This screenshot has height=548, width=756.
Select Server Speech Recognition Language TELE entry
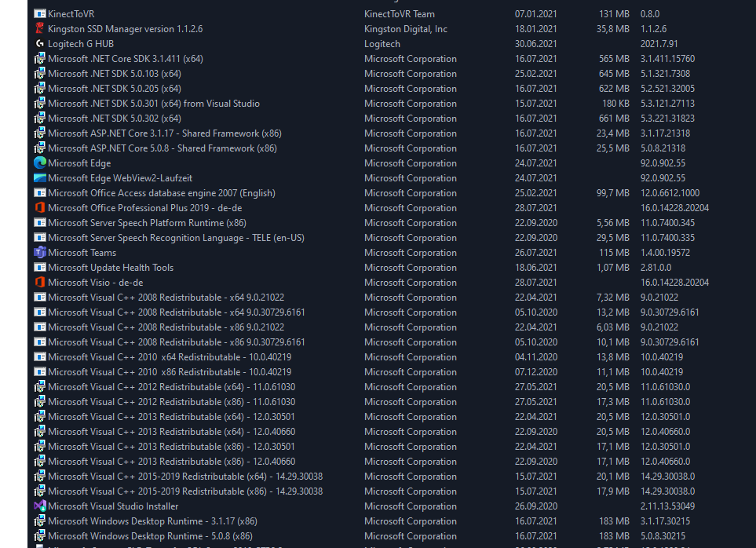[176, 238]
